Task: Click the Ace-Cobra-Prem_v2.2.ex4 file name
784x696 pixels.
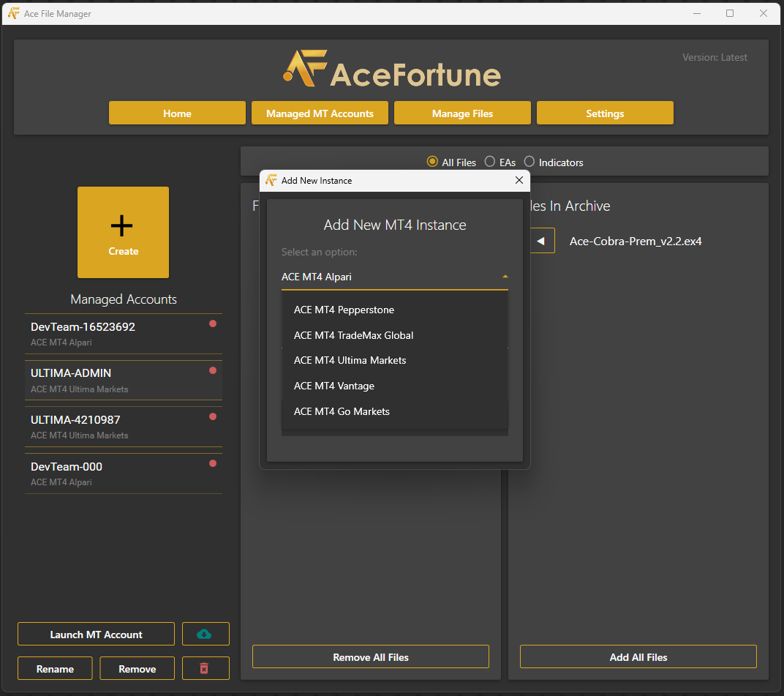Action: 636,242
